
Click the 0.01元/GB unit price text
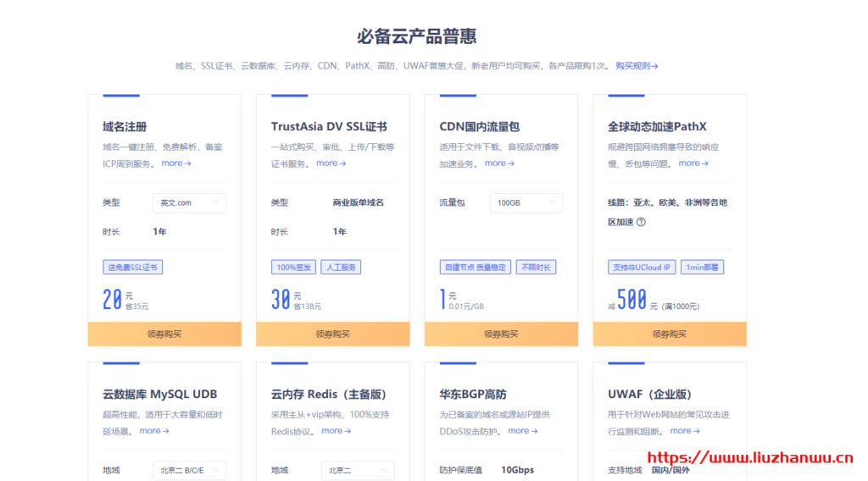coord(466,307)
